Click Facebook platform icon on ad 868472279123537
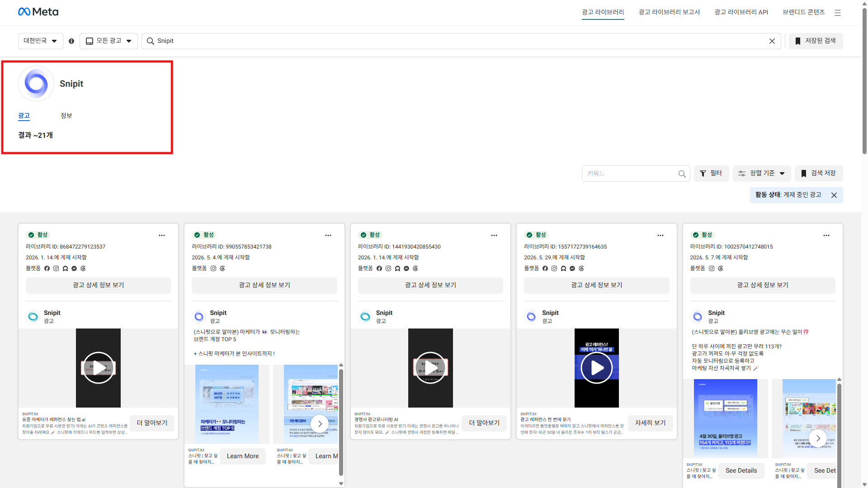868x488 pixels. [47, 268]
